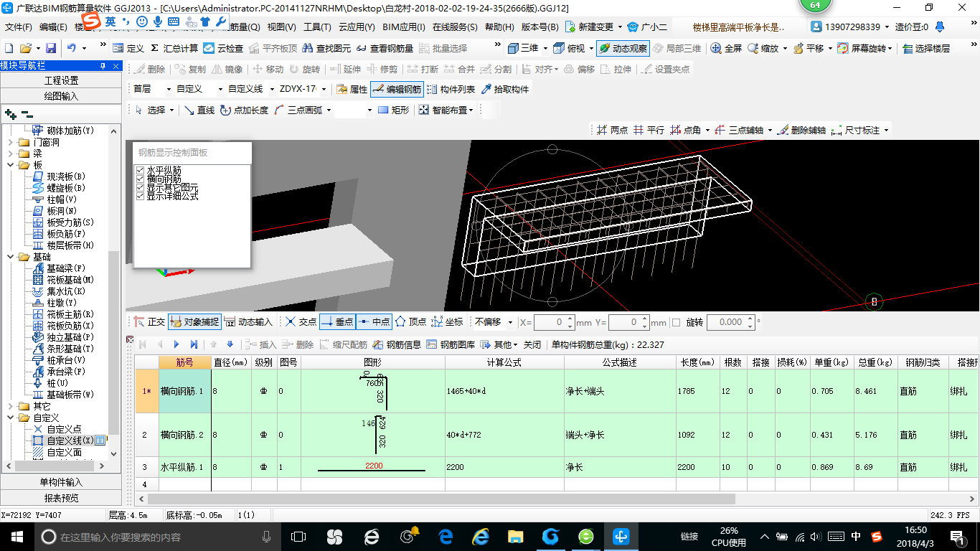This screenshot has height=551, width=980.
Task: Click 选择楼层 select floor tool
Action: tap(926, 48)
